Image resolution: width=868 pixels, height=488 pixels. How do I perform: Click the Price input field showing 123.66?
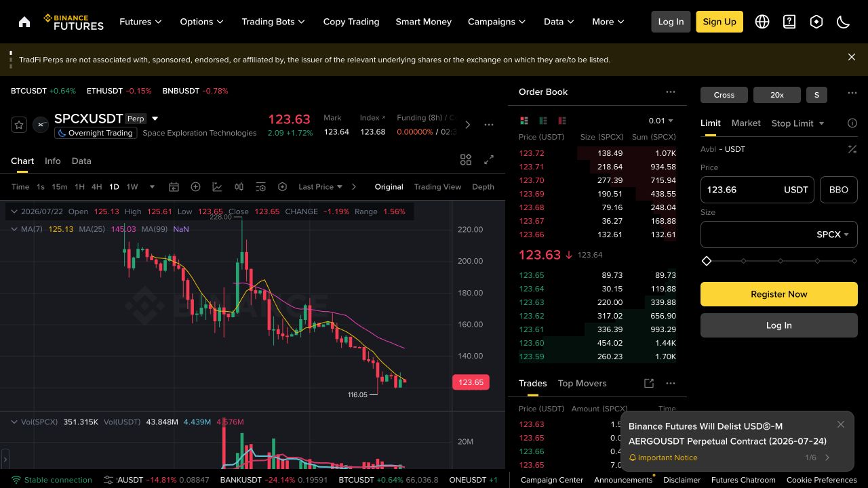[x=757, y=190]
